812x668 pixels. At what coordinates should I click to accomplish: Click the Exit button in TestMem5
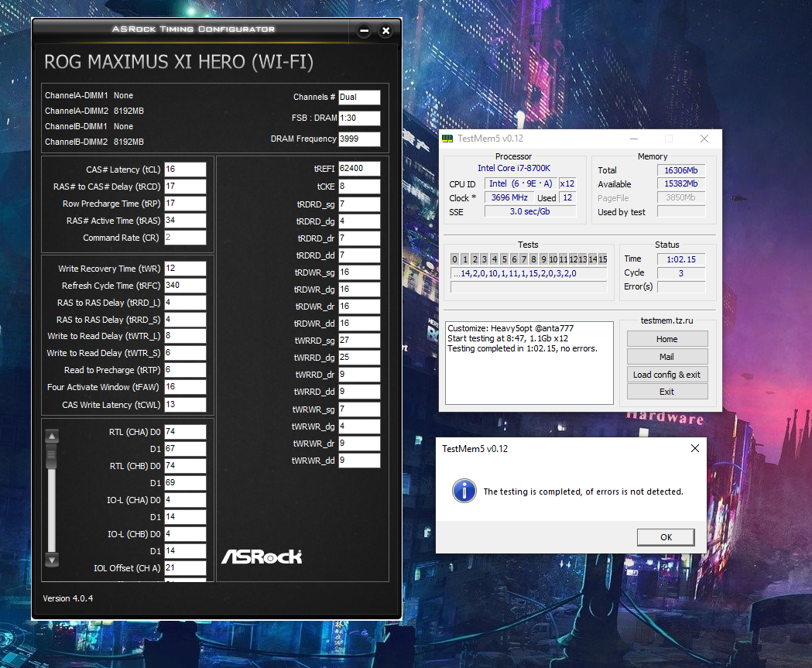click(x=667, y=392)
